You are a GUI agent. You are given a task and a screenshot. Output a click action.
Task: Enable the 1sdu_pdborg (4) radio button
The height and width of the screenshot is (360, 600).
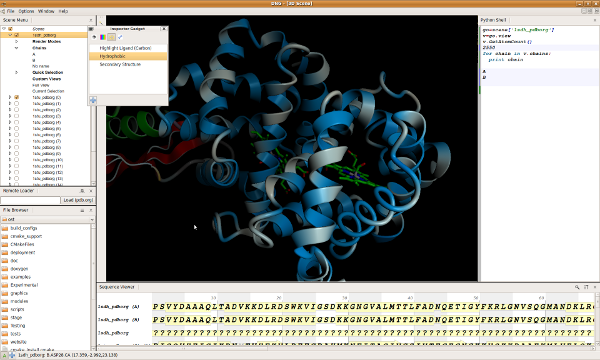(x=16, y=122)
